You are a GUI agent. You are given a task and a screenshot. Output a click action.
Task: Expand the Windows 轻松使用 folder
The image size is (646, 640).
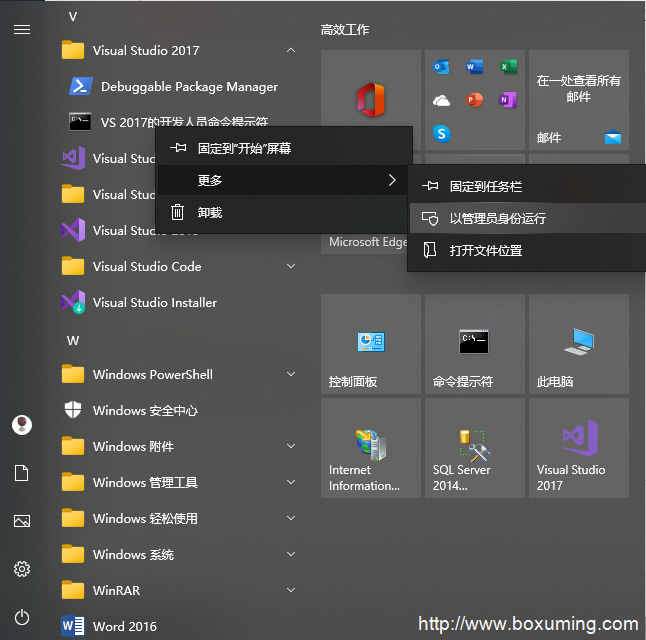pyautogui.click(x=291, y=518)
